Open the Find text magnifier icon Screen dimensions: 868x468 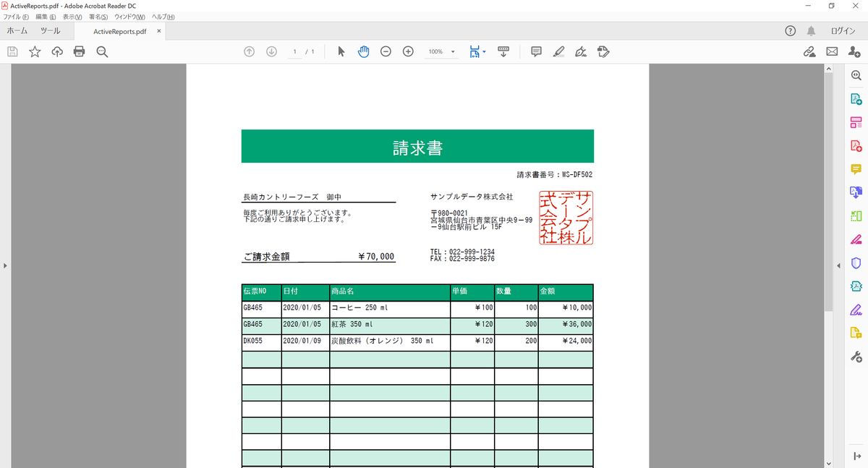point(102,51)
